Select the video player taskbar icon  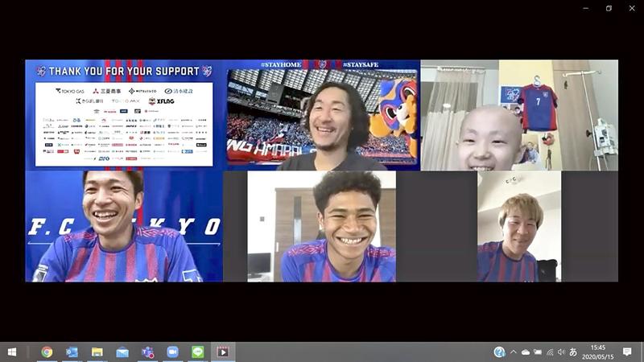(222, 352)
